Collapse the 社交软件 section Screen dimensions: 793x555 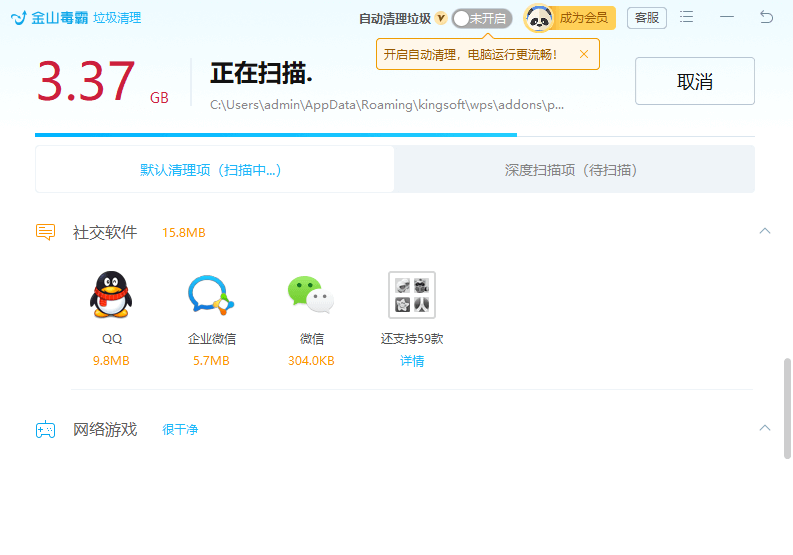(x=765, y=231)
